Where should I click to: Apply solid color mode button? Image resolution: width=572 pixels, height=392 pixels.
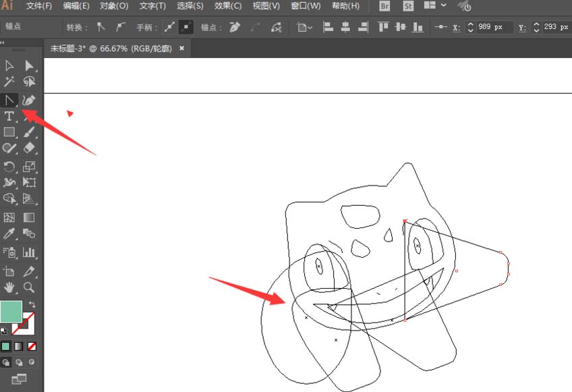click(5, 346)
